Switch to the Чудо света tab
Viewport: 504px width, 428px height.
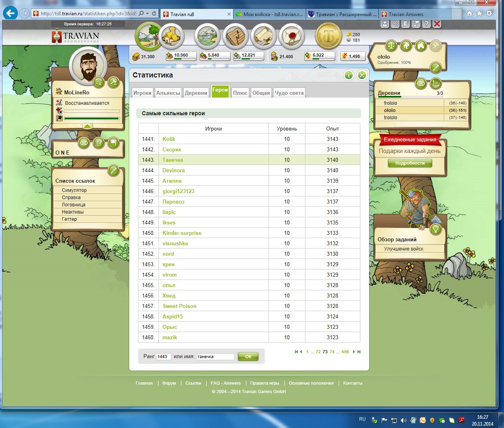tap(289, 93)
